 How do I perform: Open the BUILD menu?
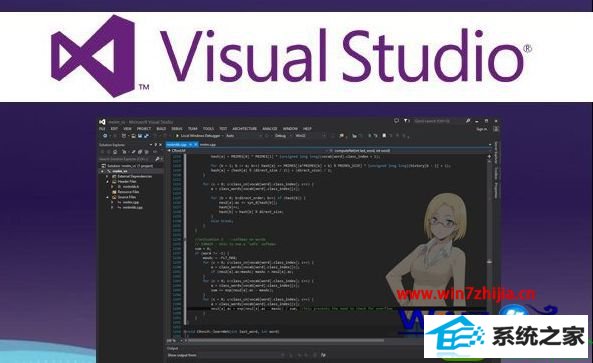click(161, 129)
